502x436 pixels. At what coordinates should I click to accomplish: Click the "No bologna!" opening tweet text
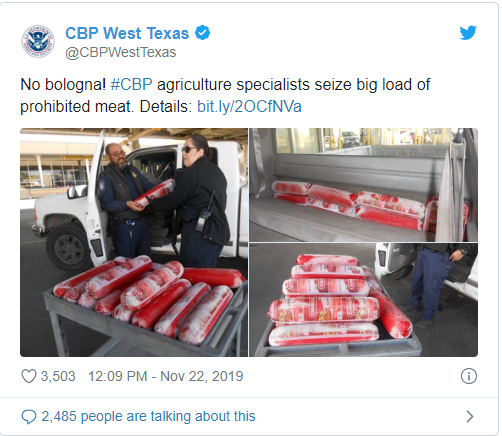[63, 84]
